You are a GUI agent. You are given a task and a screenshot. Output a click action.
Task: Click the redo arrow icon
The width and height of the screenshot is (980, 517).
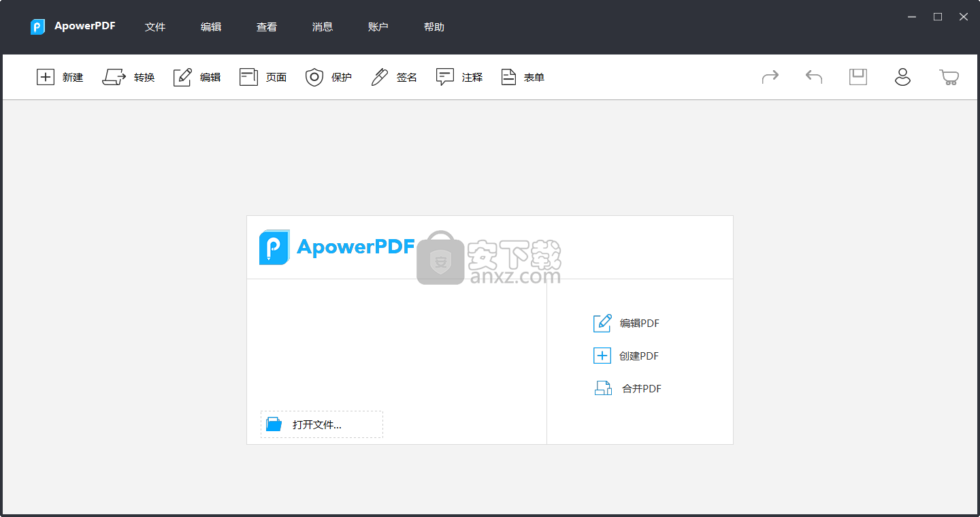click(x=770, y=77)
